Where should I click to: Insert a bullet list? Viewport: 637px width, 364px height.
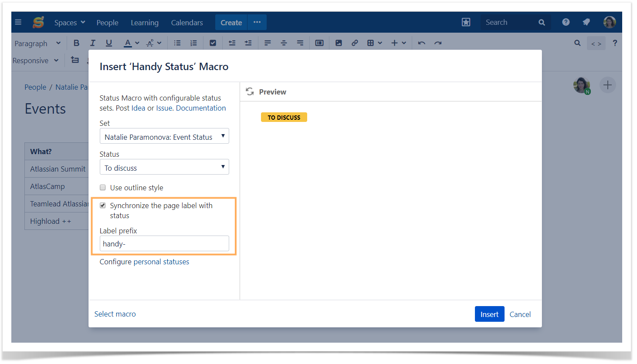177,43
